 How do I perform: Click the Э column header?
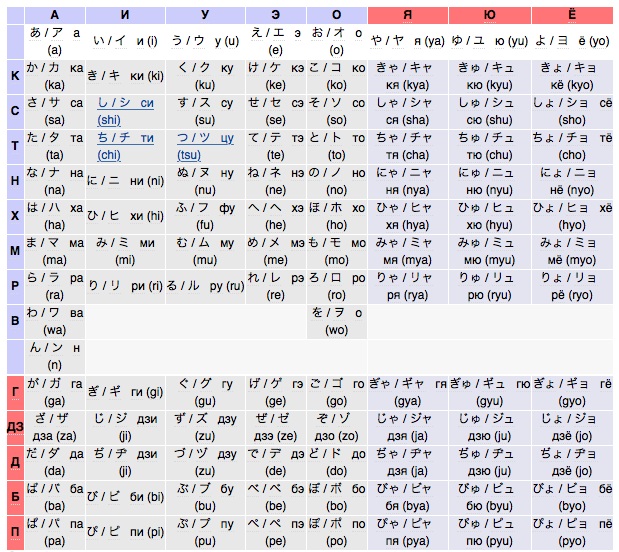[x=276, y=15]
